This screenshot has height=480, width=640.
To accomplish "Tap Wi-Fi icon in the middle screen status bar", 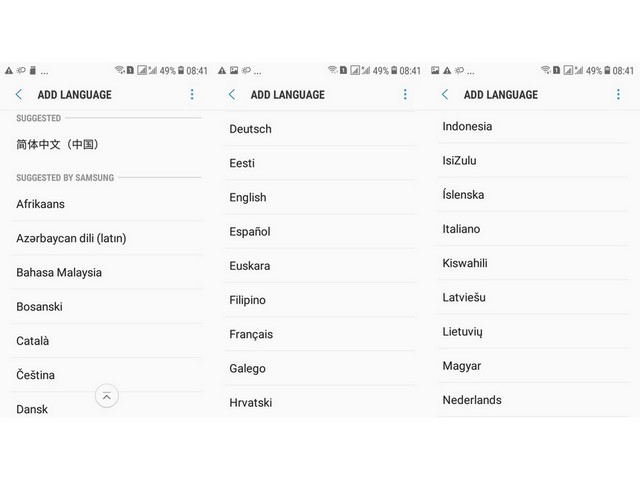I will pos(333,71).
